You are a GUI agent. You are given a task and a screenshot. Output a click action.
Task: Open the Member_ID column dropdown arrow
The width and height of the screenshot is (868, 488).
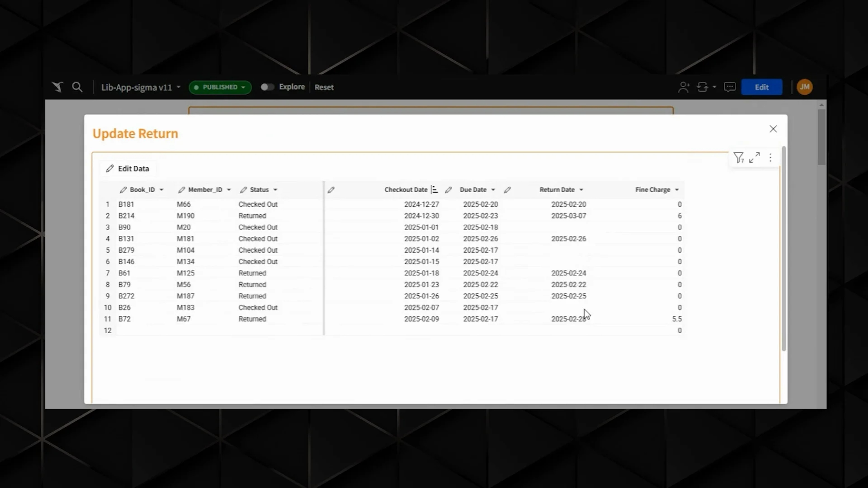[229, 190]
